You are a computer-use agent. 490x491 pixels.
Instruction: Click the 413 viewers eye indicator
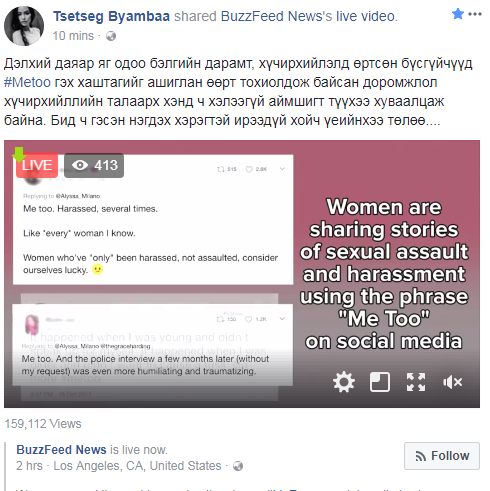point(94,165)
